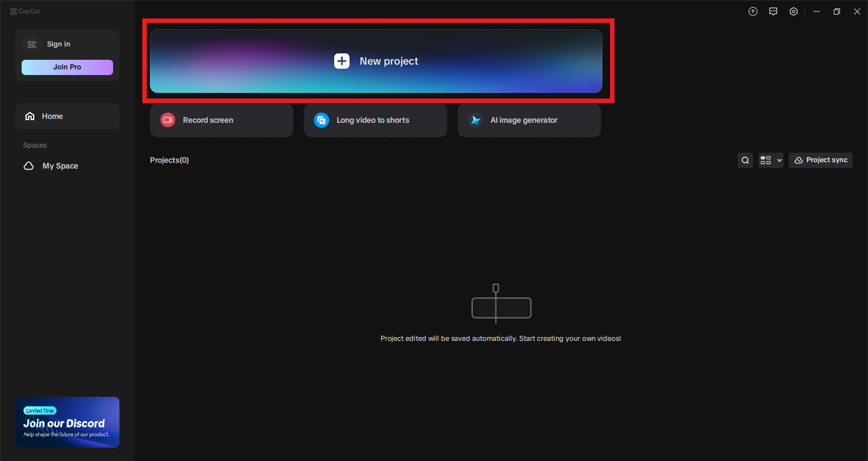This screenshot has width=868, height=461.
Task: Close the CapCut window
Action: tap(857, 11)
